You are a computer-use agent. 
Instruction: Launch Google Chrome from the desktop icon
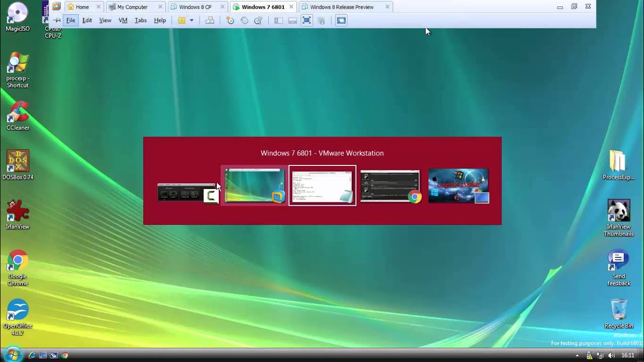(18, 267)
